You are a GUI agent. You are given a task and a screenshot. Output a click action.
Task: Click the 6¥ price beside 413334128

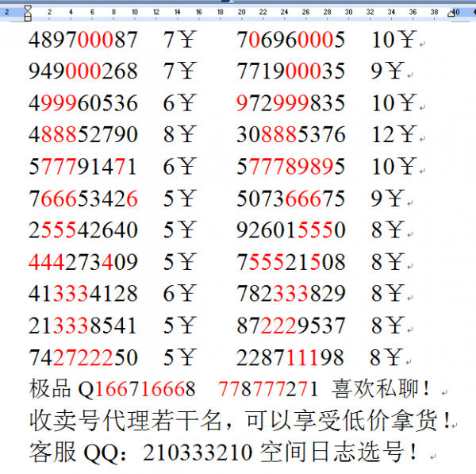[x=179, y=294]
